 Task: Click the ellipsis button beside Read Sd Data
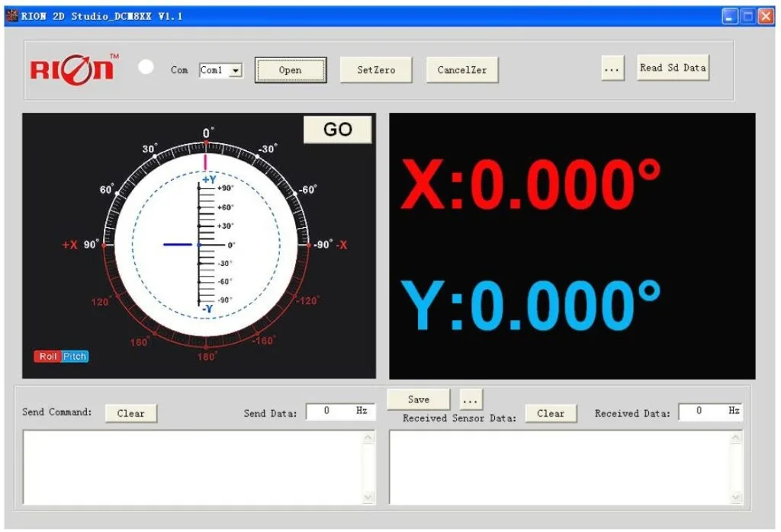click(612, 69)
